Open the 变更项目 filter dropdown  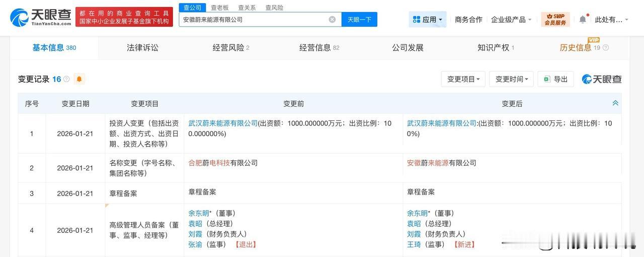point(463,79)
